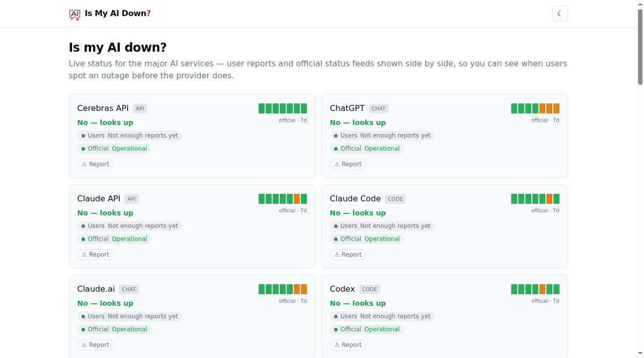Report an issue for Cerebras API
This screenshot has width=644, height=358.
tap(96, 164)
